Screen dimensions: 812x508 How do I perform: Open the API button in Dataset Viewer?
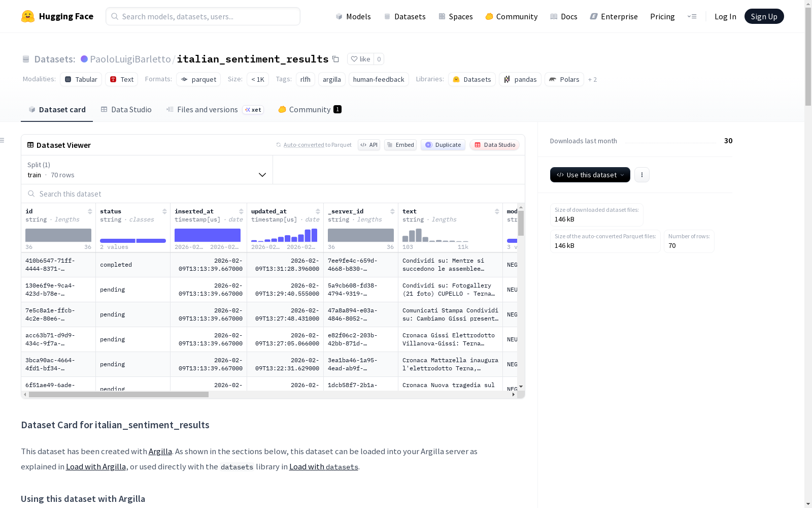[x=369, y=145]
